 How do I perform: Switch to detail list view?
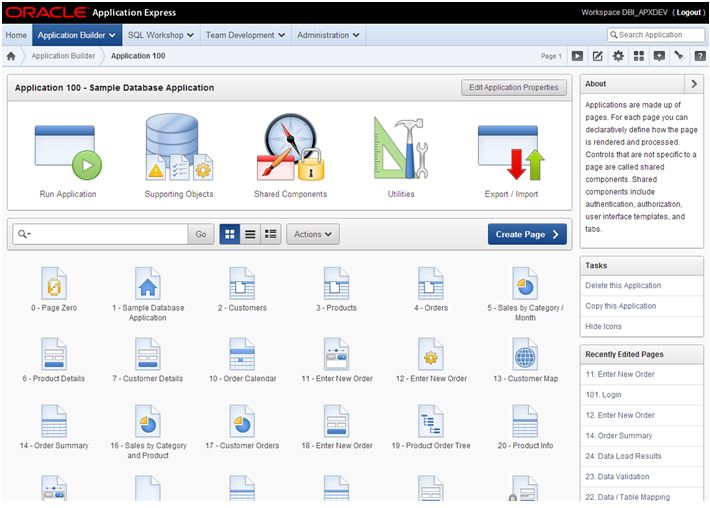pos(271,234)
